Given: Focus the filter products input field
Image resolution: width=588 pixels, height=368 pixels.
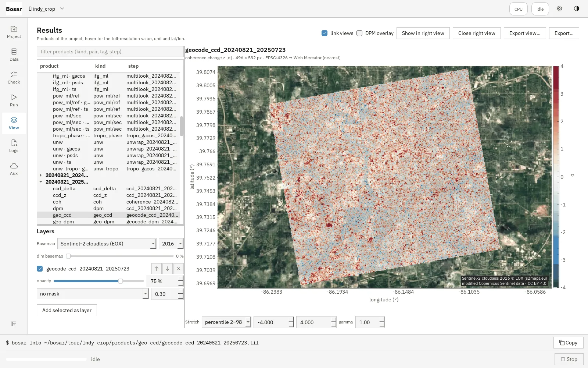Looking at the screenshot, I should tap(110, 52).
